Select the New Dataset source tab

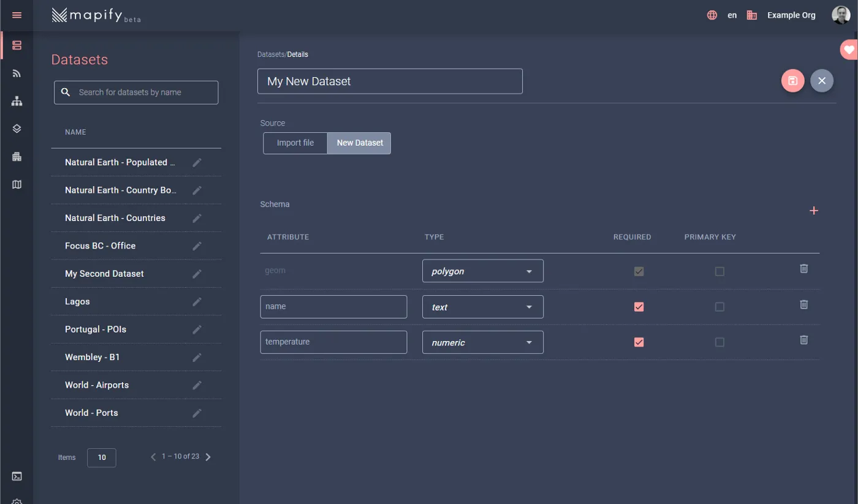click(x=360, y=143)
